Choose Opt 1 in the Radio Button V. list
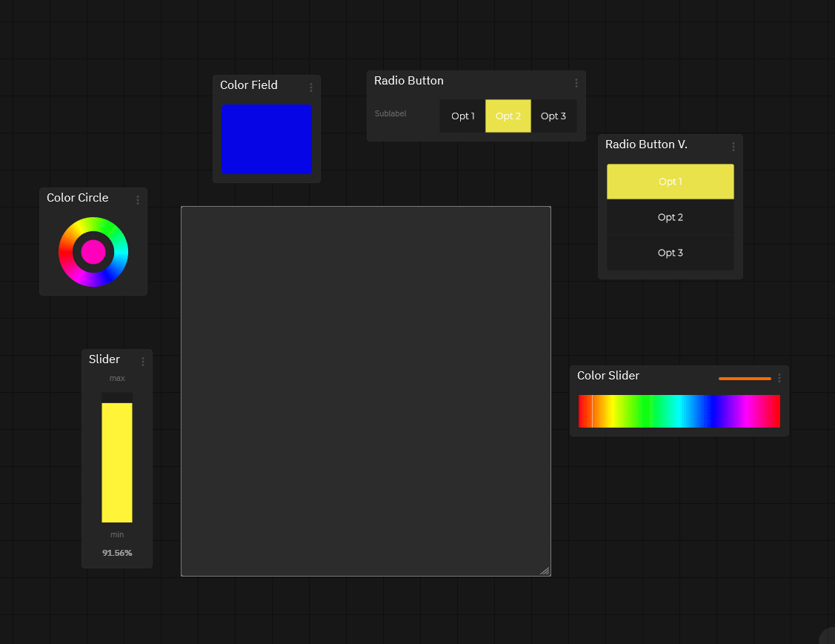The height and width of the screenshot is (644, 835). (x=670, y=182)
